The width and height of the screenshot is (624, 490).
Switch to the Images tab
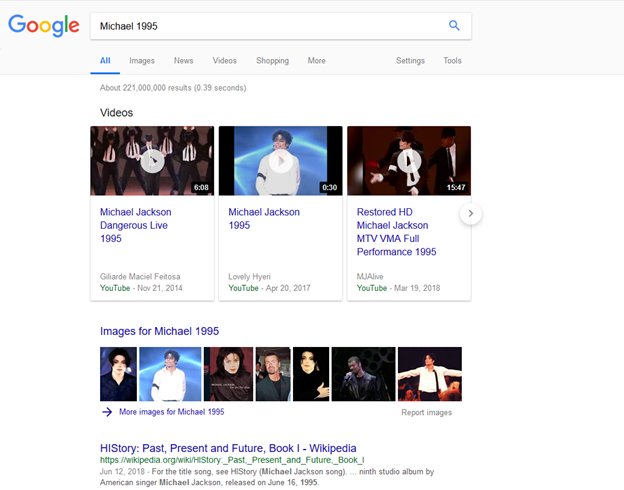coord(142,61)
